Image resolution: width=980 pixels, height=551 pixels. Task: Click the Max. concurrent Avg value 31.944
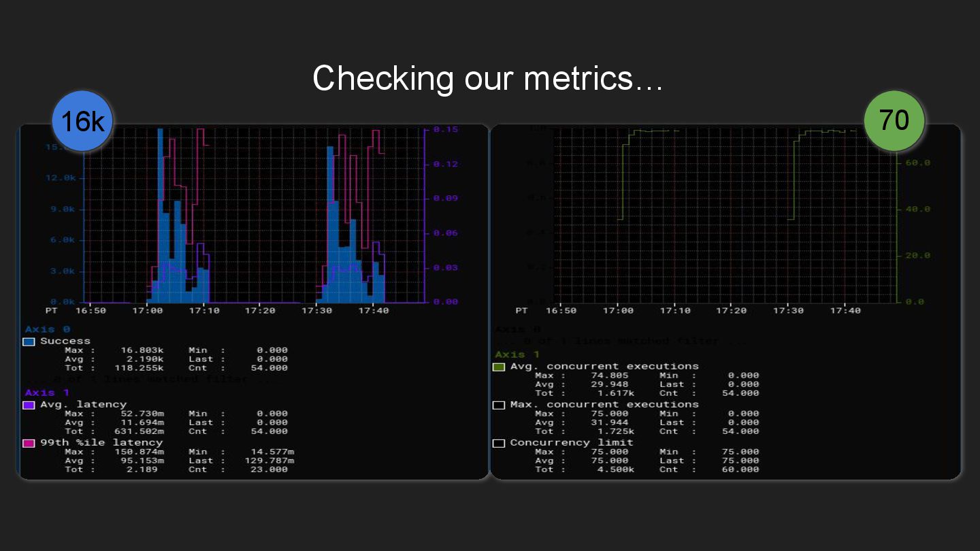point(610,422)
